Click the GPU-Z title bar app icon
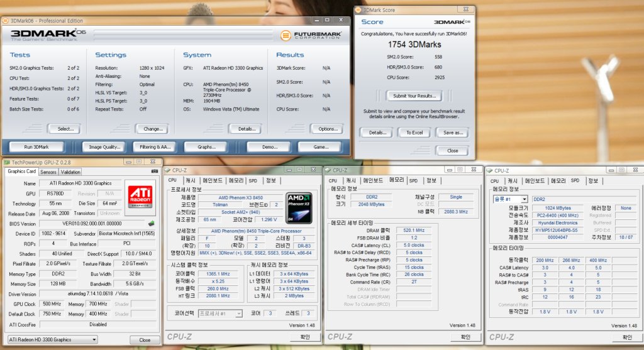This screenshot has width=644, height=350. [x=6, y=162]
